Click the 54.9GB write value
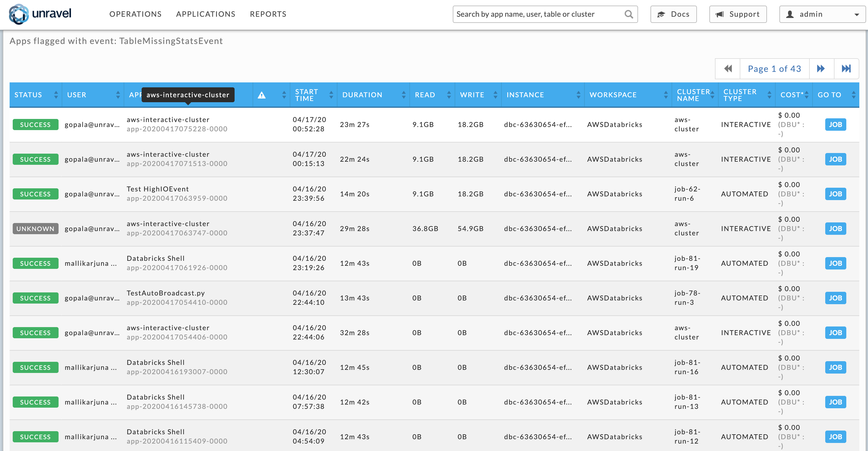The width and height of the screenshot is (868, 451). (x=470, y=229)
